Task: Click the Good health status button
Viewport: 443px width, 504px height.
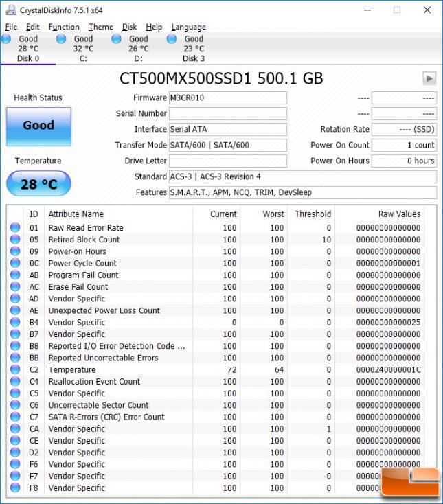Action: point(38,126)
